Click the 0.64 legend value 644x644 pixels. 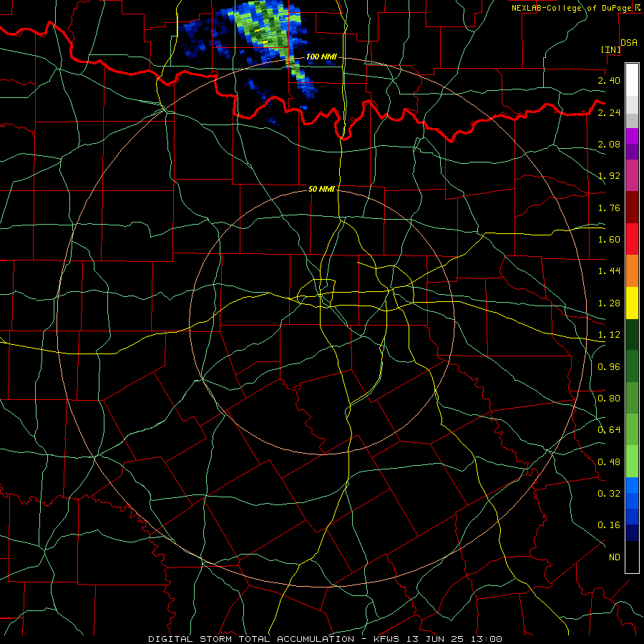pyautogui.click(x=609, y=430)
